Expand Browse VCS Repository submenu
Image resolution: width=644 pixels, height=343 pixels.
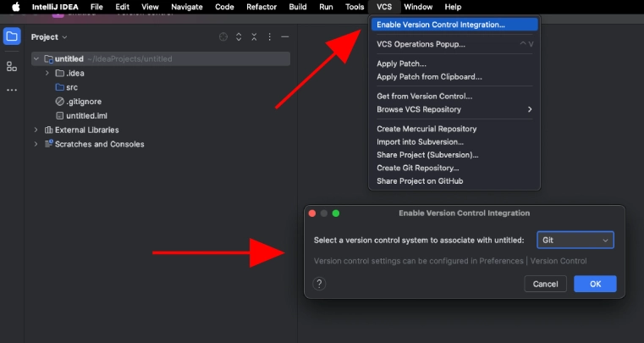(454, 109)
